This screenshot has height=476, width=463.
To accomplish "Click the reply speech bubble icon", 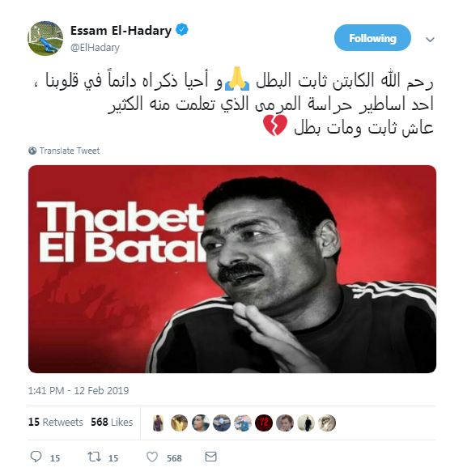I will (x=36, y=457).
